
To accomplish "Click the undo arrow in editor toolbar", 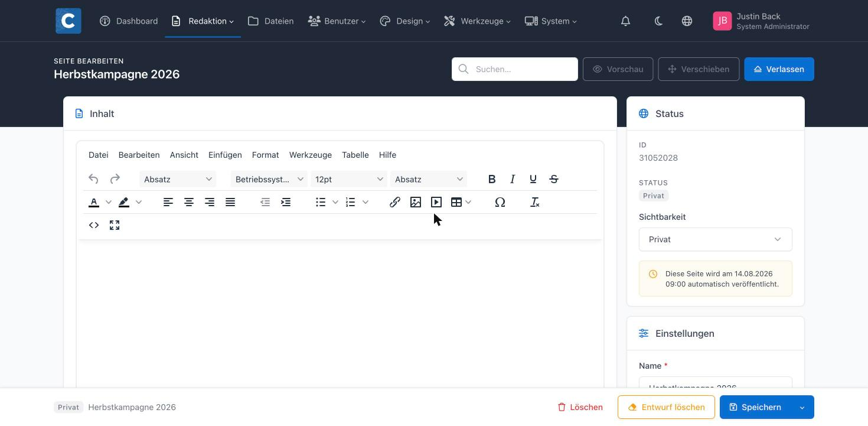I will point(93,179).
